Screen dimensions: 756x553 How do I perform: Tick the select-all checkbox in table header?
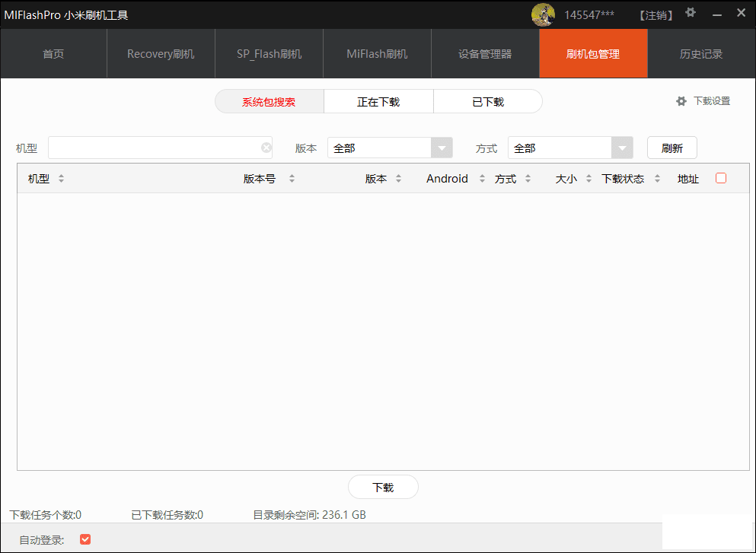point(721,178)
